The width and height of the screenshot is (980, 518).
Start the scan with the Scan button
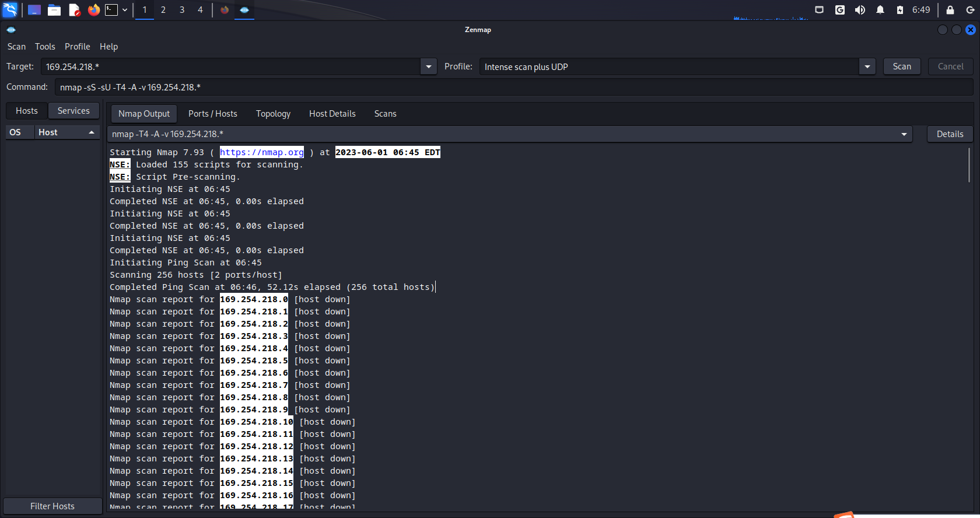tap(902, 66)
